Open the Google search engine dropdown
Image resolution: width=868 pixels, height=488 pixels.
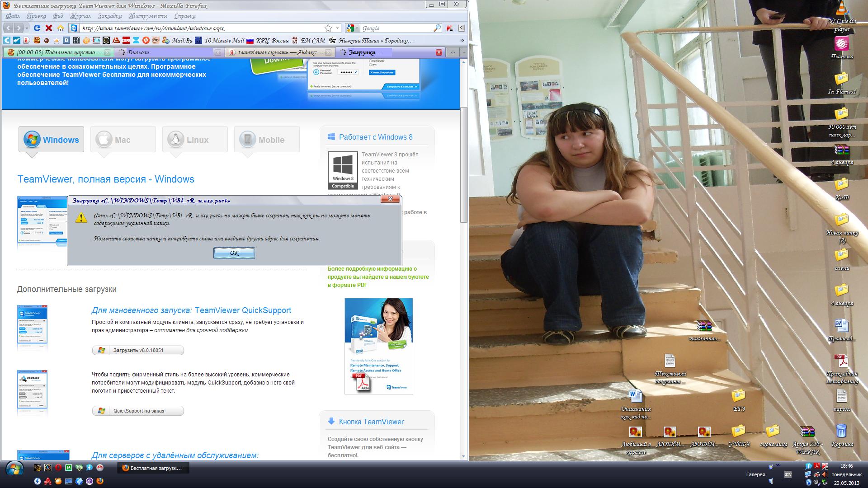pyautogui.click(x=352, y=28)
